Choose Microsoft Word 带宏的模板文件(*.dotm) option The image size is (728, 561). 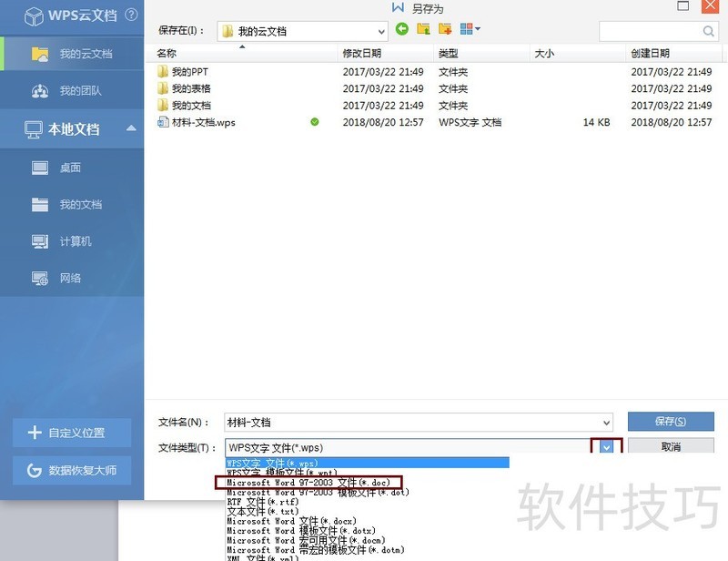point(315,550)
